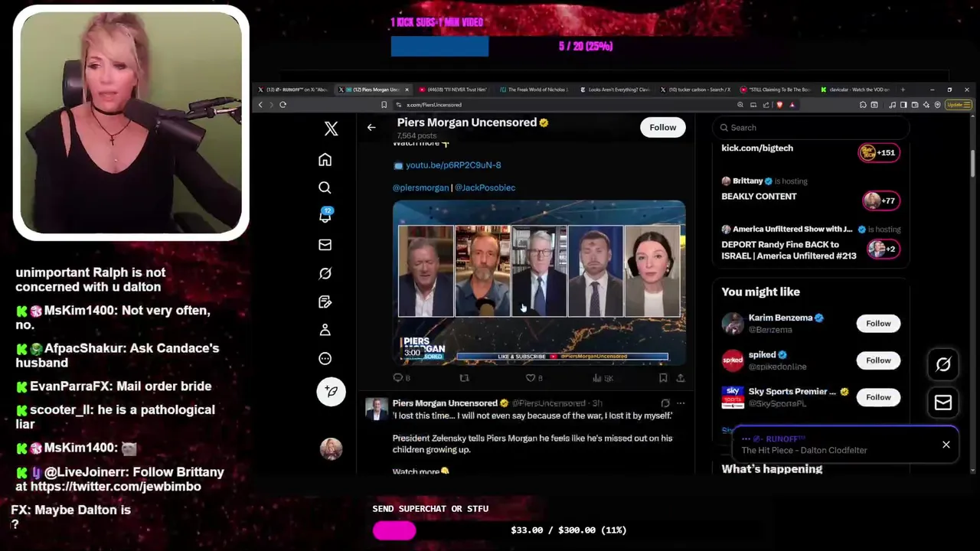Screen dimensions: 980x551
Task: Share the panel video post
Action: pyautogui.click(x=680, y=377)
